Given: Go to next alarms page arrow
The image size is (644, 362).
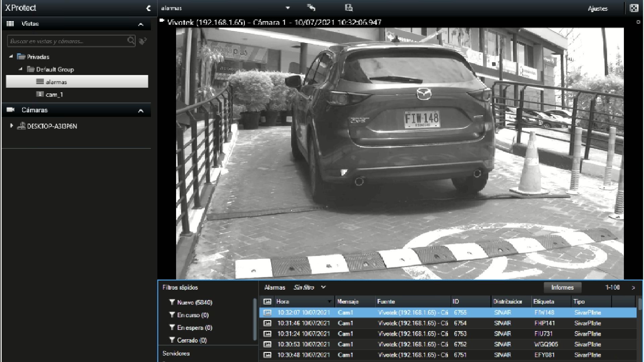Looking at the screenshot, I should coord(633,288).
